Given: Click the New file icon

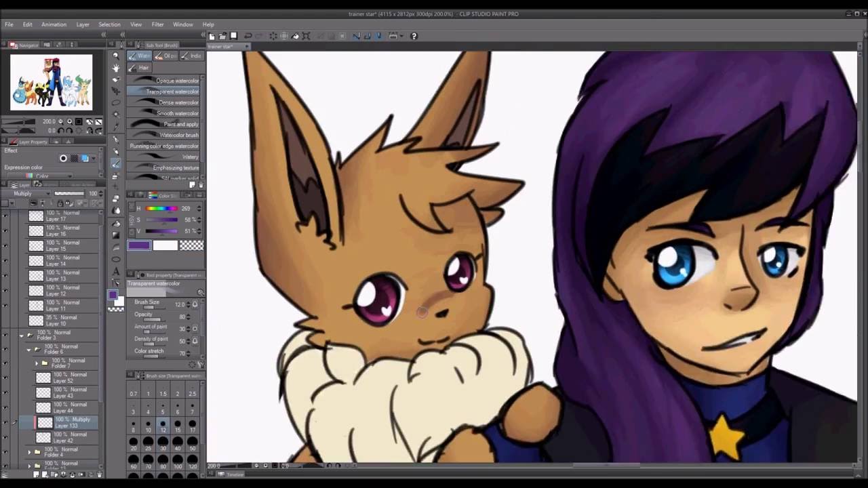Looking at the screenshot, I should point(212,36).
